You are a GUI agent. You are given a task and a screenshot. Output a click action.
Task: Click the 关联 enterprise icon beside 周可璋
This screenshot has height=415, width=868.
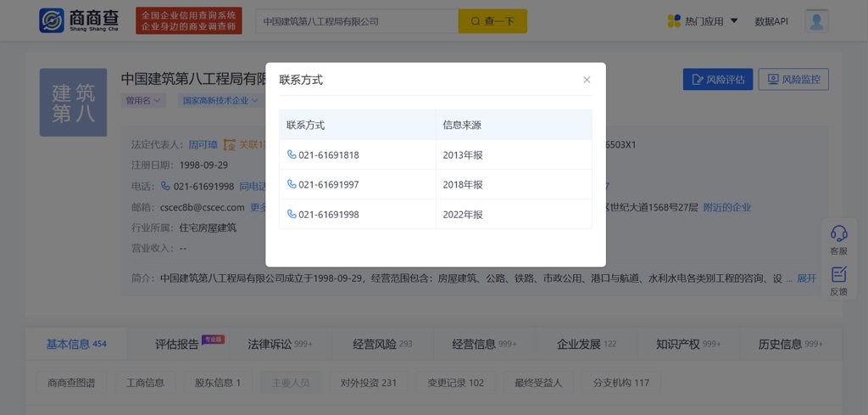point(229,145)
